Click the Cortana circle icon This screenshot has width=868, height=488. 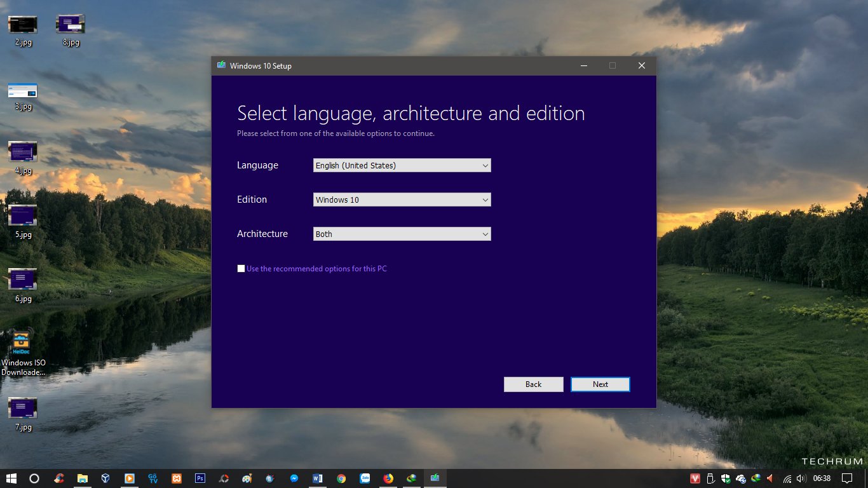[x=34, y=478]
